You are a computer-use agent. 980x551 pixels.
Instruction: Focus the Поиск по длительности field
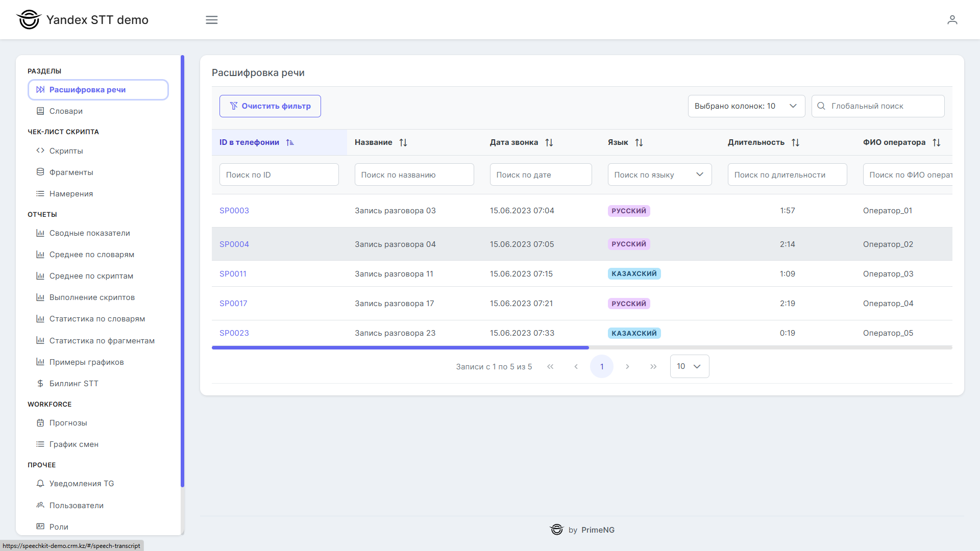click(788, 174)
